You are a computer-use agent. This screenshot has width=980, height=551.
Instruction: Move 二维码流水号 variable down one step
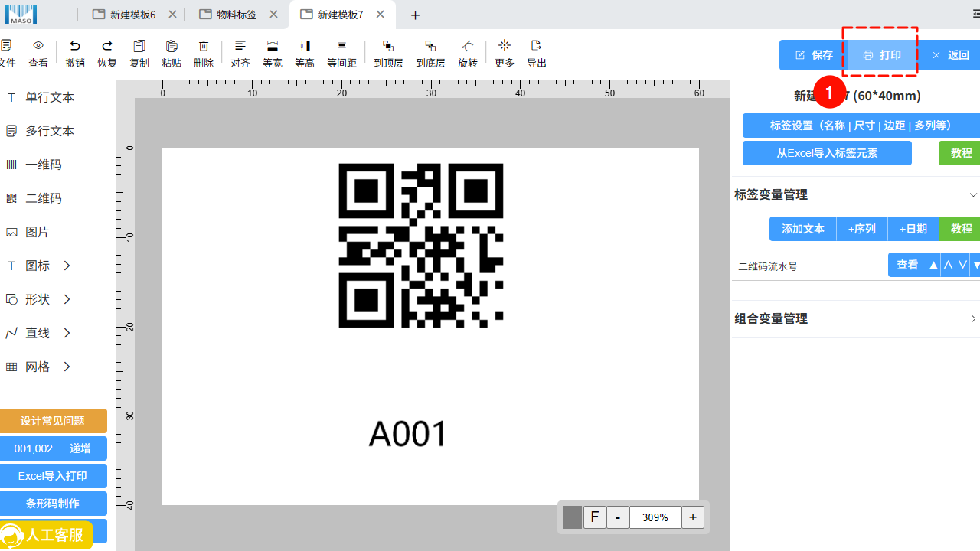pyautogui.click(x=962, y=266)
